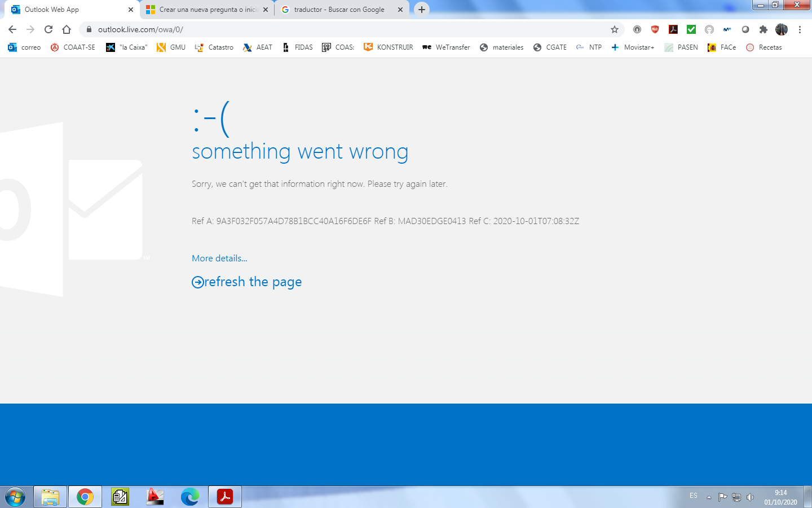The width and height of the screenshot is (812, 508).
Task: Open the FACe bookmark
Action: (722, 47)
